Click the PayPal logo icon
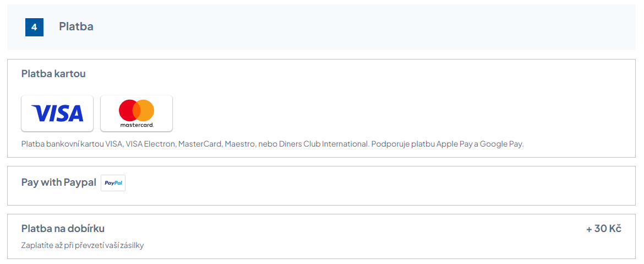The image size is (644, 264). [113, 182]
